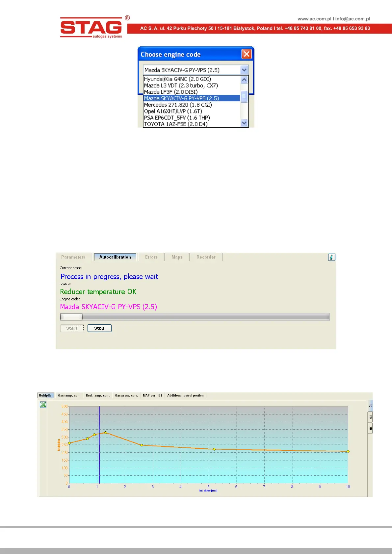
Task: Select the curve peak point near 1.3 ms
Action: (105, 433)
